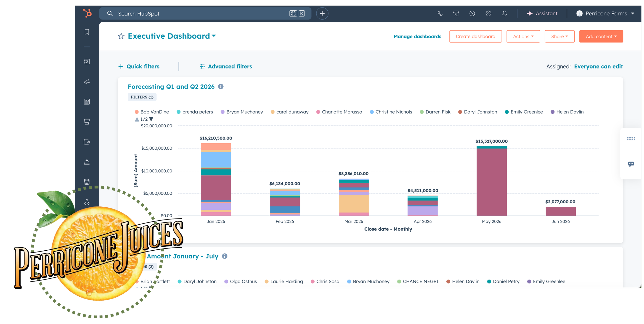
Task: Click the Create dashboard button
Action: [475, 37]
